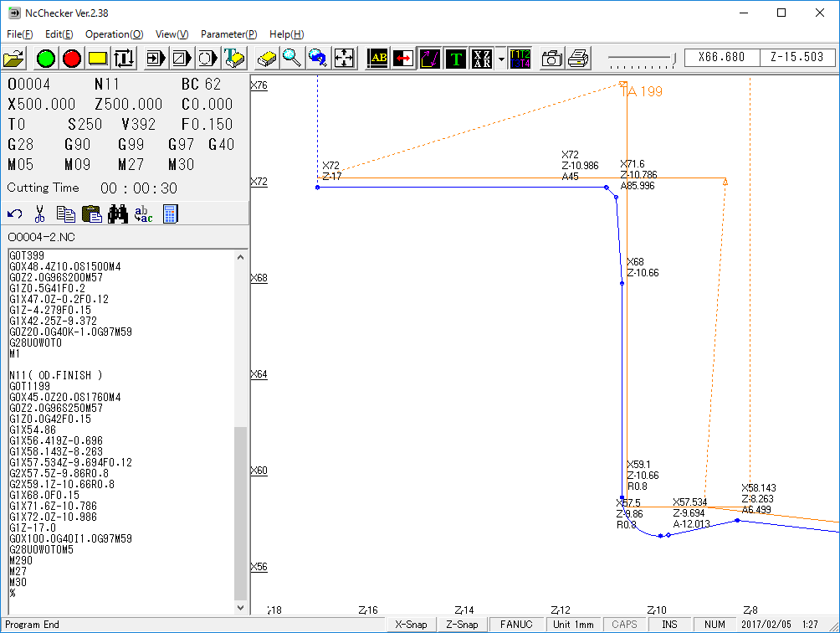Click code line M290
840x633 pixels.
tap(21, 561)
